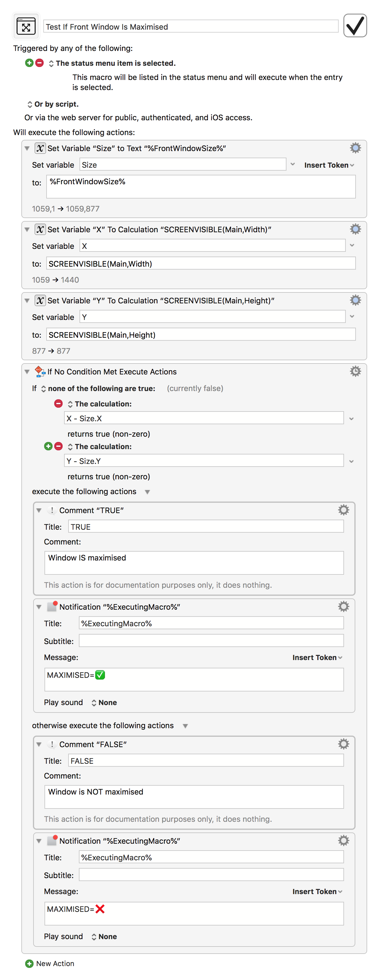The height and width of the screenshot is (980, 379).
Task: Open Insert Token menu in the MAXIMISED=❌ notification
Action: coord(317,891)
